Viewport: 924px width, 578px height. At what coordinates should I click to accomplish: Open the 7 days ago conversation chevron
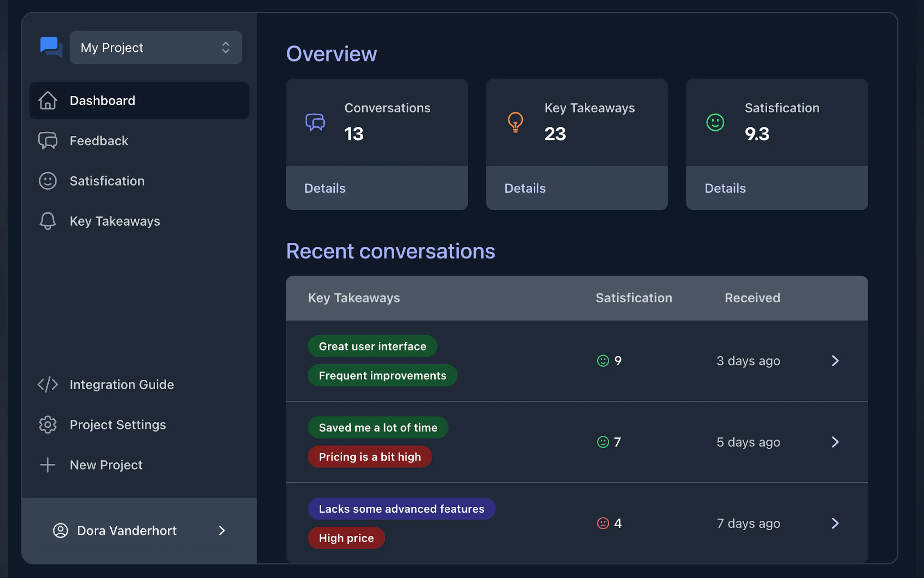click(x=835, y=523)
